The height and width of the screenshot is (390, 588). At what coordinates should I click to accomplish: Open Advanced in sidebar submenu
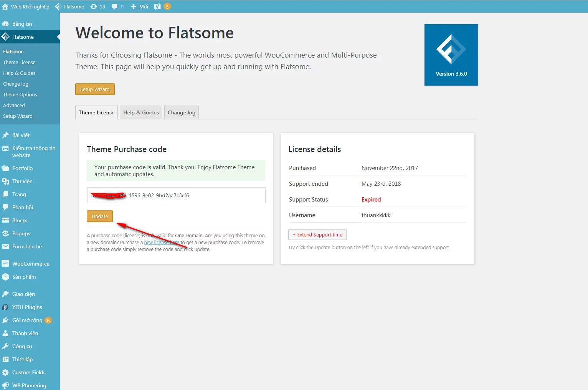(x=14, y=105)
